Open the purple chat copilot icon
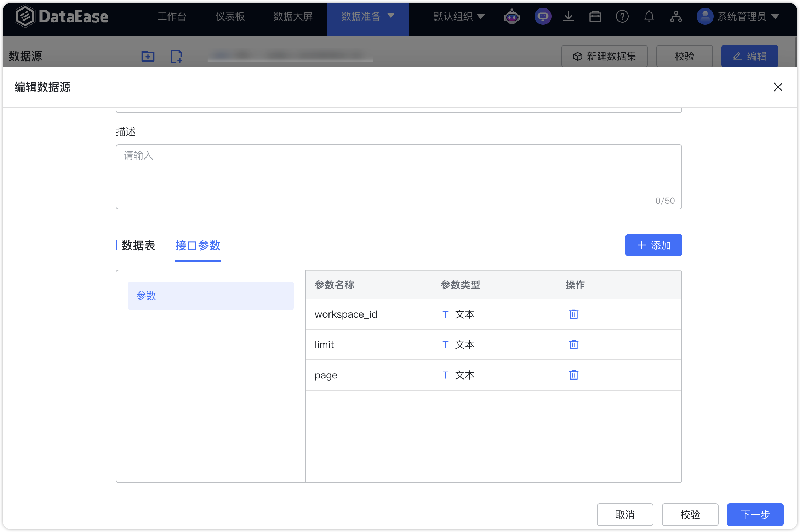 543,16
